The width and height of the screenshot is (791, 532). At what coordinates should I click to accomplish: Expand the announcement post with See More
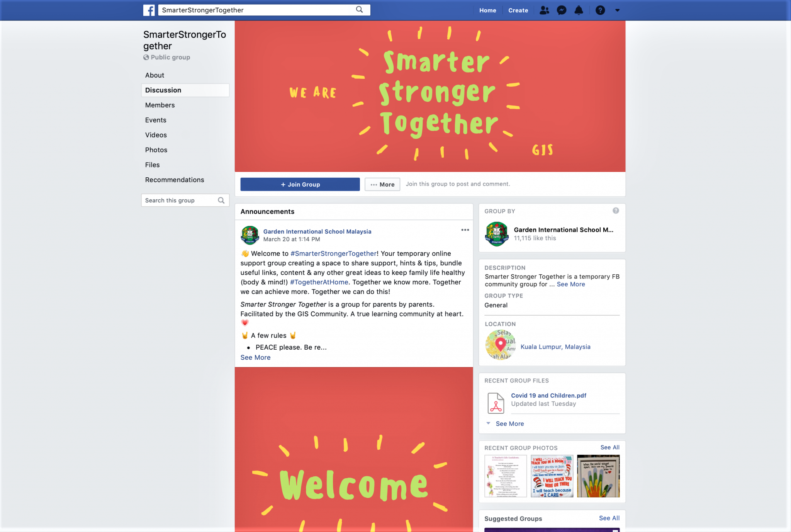(255, 358)
